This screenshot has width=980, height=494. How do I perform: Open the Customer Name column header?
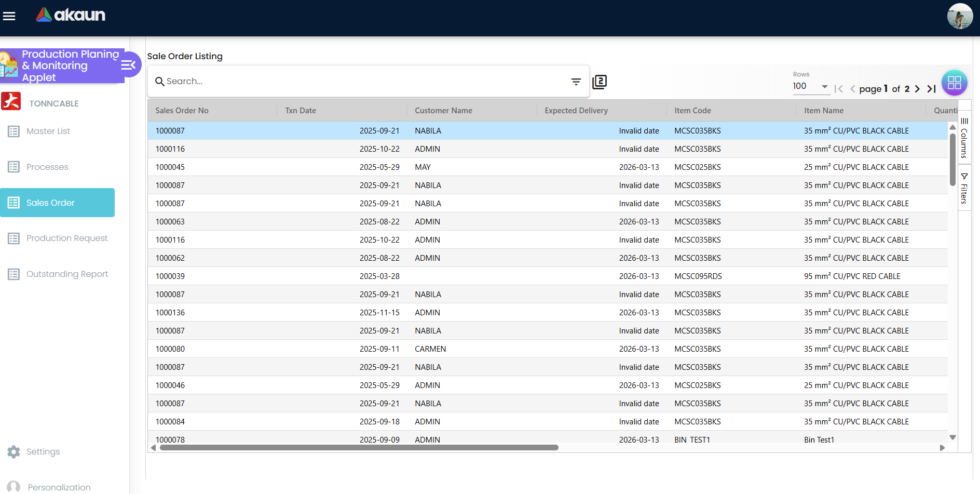click(x=444, y=110)
